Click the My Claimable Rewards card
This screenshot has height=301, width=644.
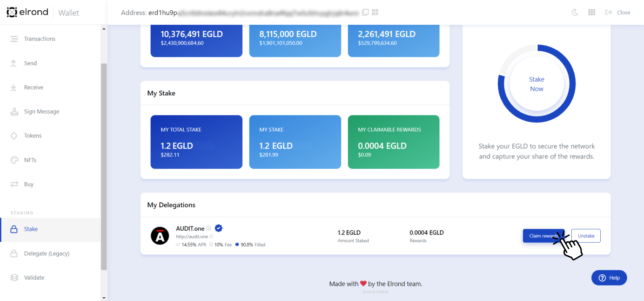394,142
